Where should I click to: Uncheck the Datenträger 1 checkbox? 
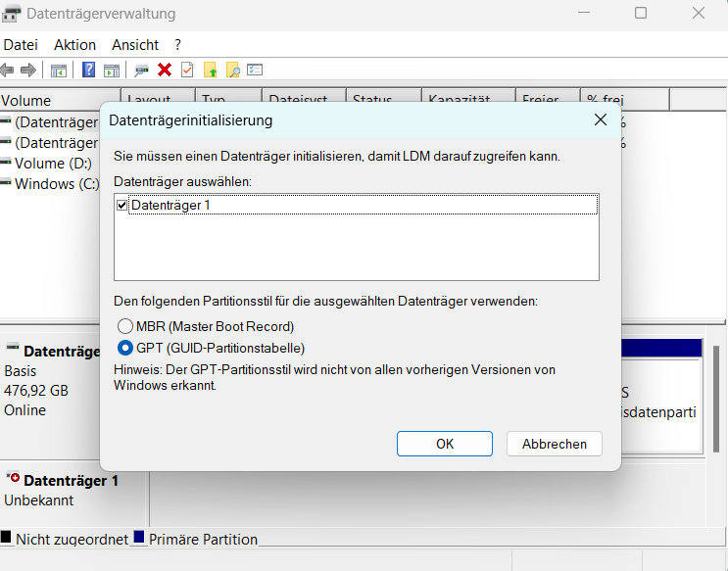[122, 206]
